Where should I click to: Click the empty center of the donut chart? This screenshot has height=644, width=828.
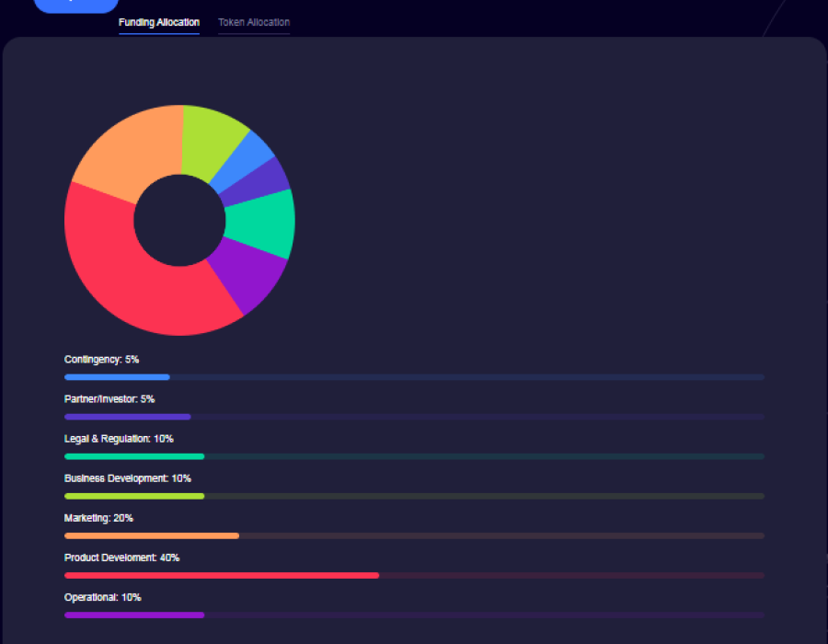point(179,221)
